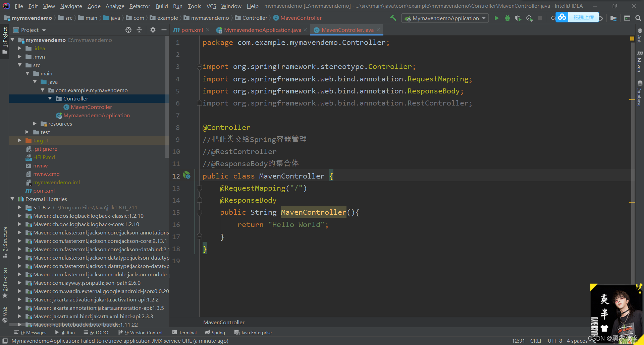Open the 2: Favorites sidebar tab

(5, 283)
